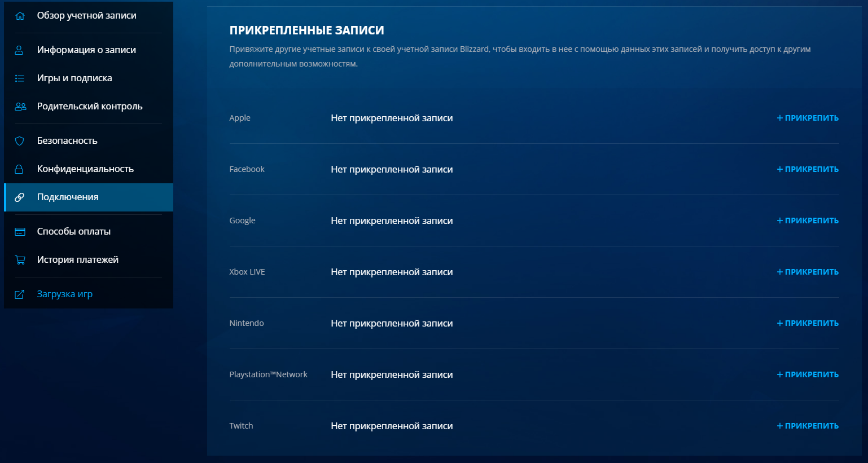Screen dimensions: 868x463
Task: Click the home icon beside Обзор учетной записи
Action: pos(20,16)
